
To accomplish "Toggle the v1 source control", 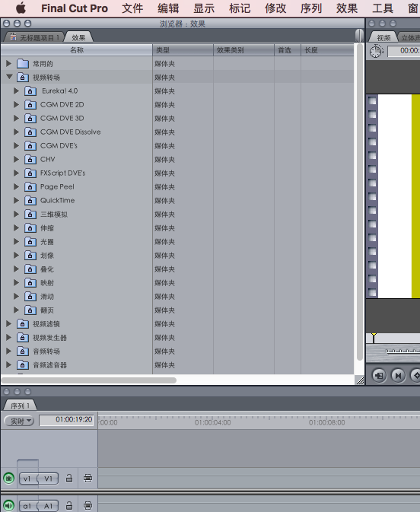I will [27, 479].
